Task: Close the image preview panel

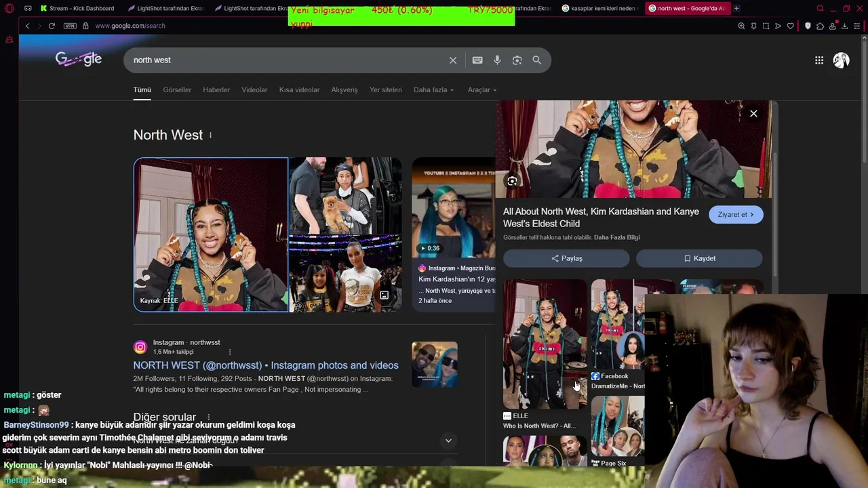Action: point(753,114)
